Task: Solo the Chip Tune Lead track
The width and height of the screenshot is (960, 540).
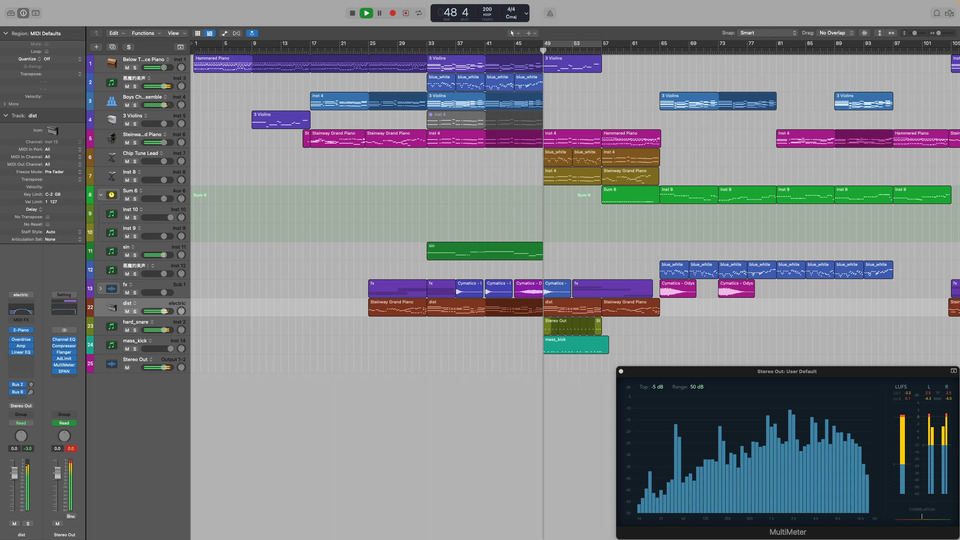Action: (x=135, y=161)
